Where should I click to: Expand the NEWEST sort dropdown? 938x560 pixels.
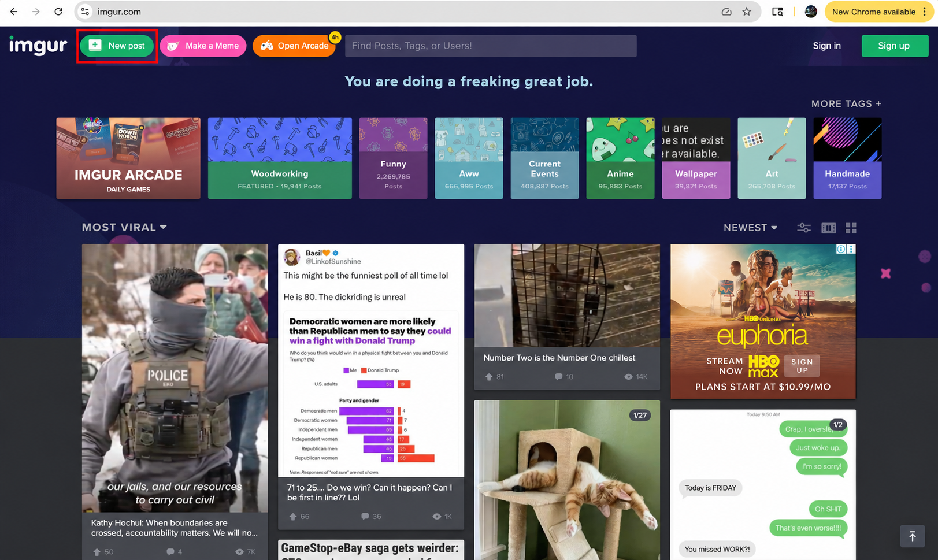coord(750,228)
